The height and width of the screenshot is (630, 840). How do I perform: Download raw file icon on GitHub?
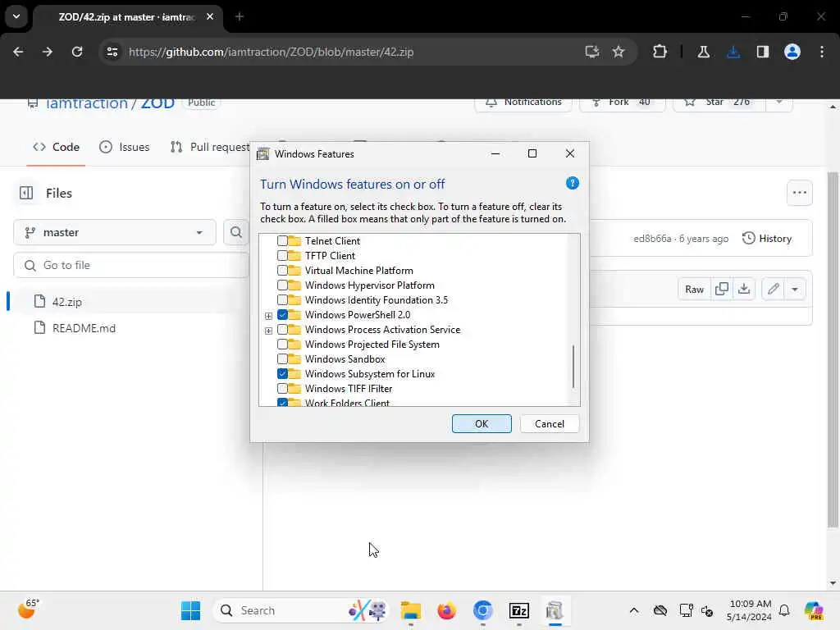tap(743, 290)
